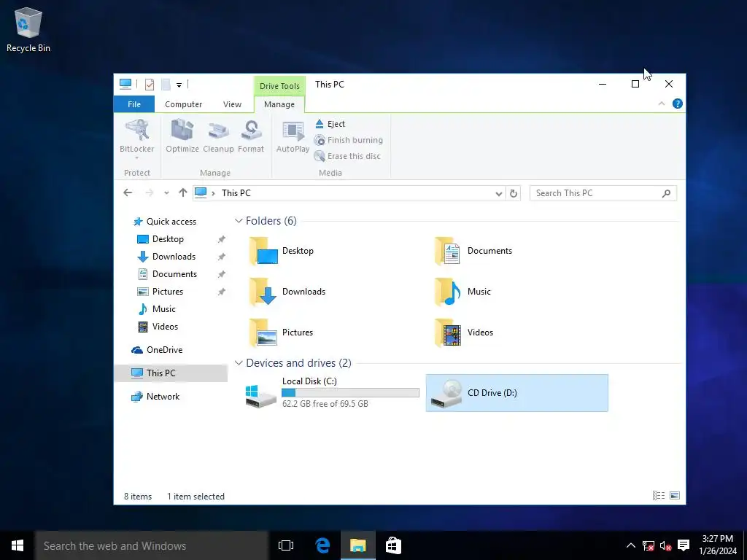Collapse the Devices and drives group
This screenshot has width=747, height=560.
[x=239, y=363]
